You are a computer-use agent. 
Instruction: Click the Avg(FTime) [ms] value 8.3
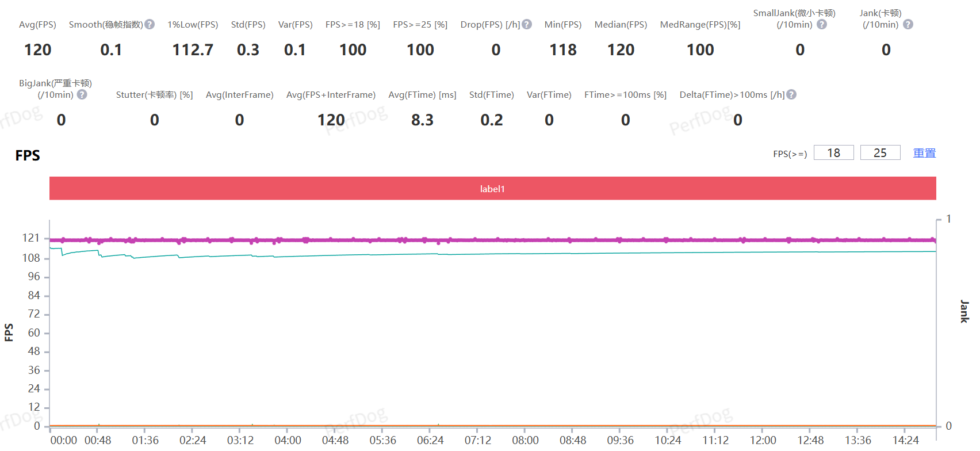click(x=422, y=120)
